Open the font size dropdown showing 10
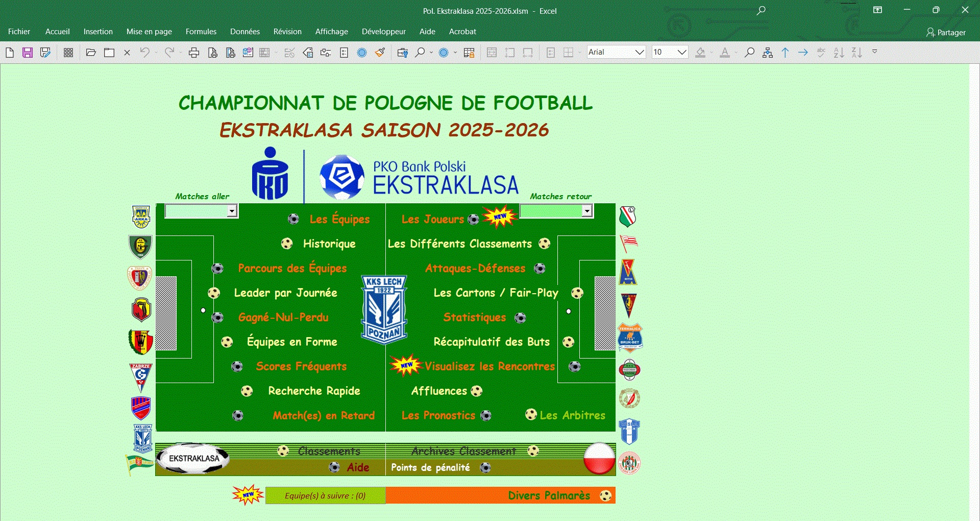The height and width of the screenshot is (521, 980). coord(681,52)
